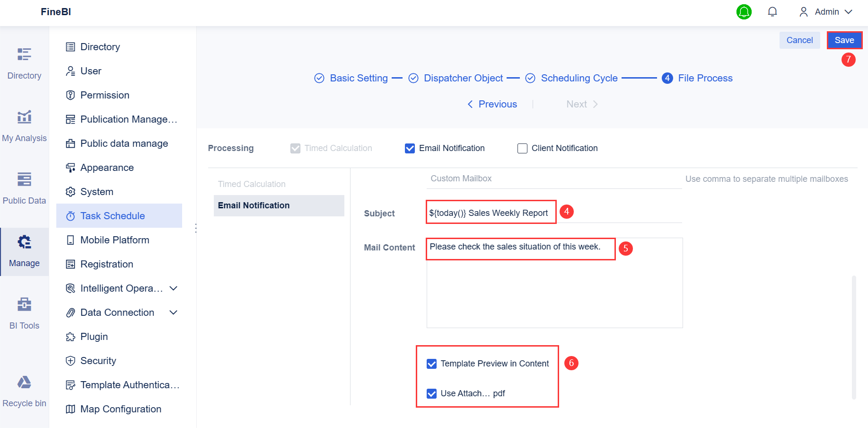Click the Save button

(844, 40)
